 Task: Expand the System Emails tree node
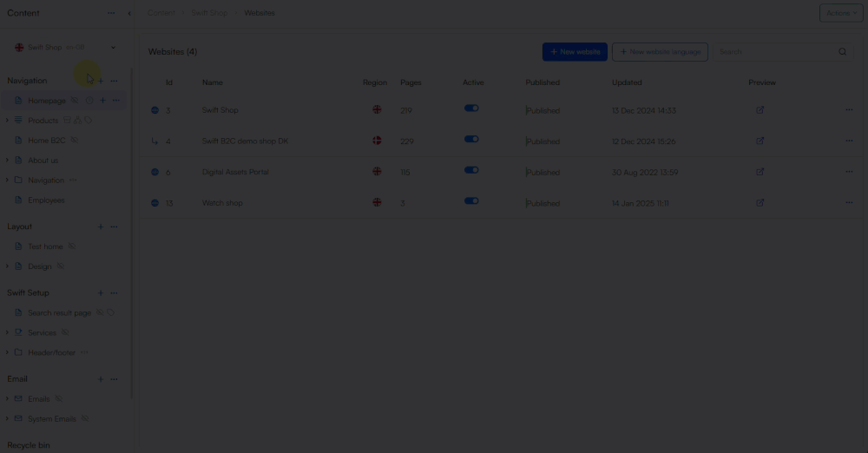(x=7, y=418)
